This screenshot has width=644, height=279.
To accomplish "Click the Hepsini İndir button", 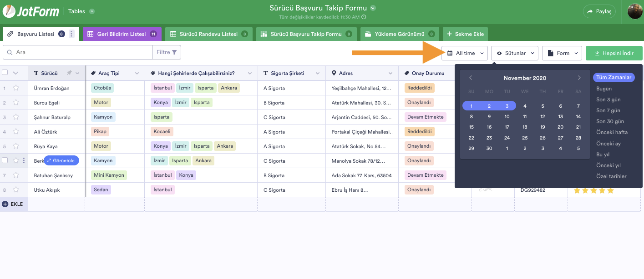I will point(614,53).
